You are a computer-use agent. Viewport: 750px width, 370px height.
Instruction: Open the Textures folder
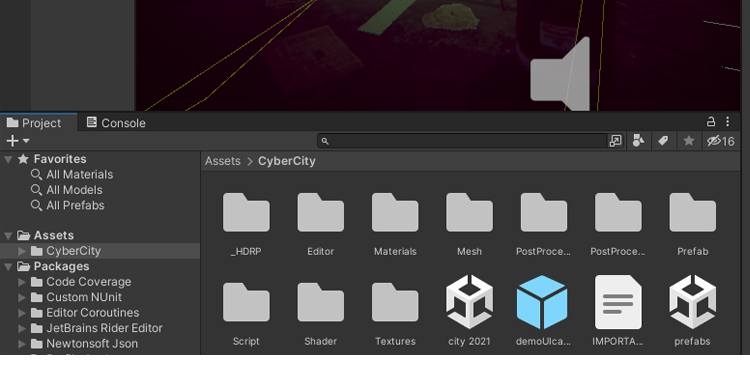click(395, 303)
